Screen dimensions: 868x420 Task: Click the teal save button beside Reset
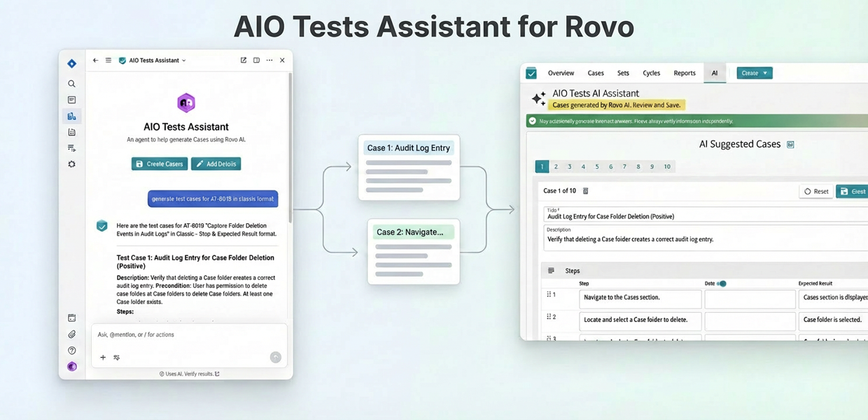click(852, 191)
